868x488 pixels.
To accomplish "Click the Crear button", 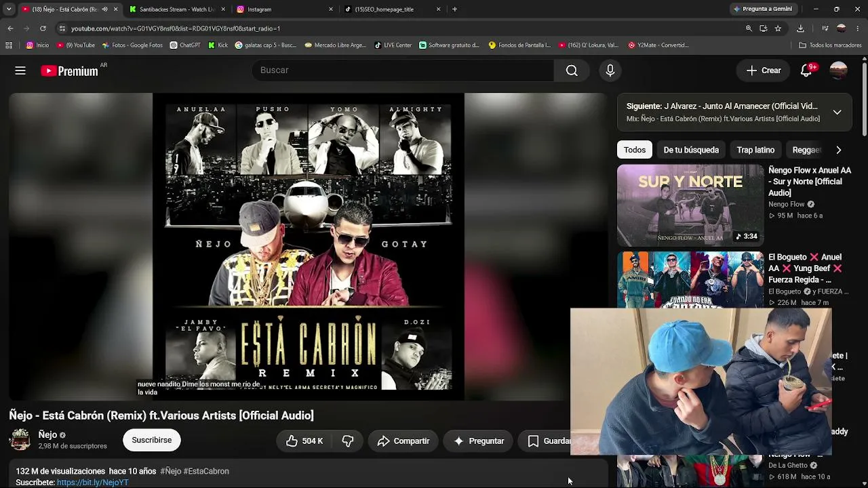I will click(764, 70).
